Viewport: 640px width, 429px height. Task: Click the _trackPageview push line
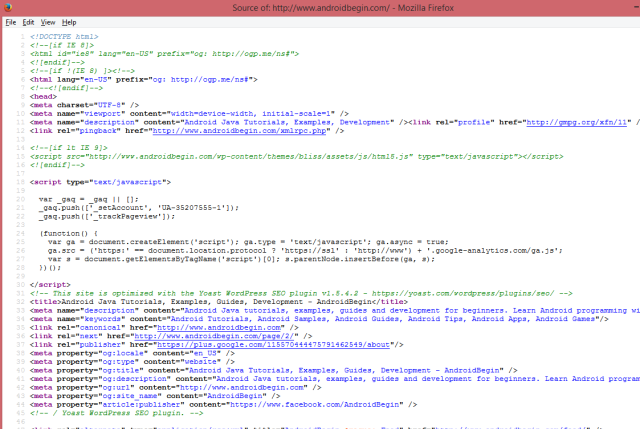pos(107,216)
